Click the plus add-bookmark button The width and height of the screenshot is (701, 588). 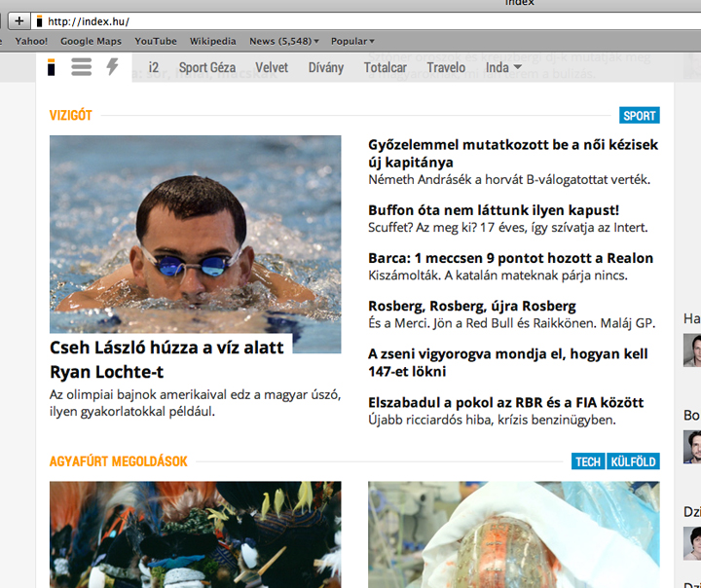click(x=18, y=21)
